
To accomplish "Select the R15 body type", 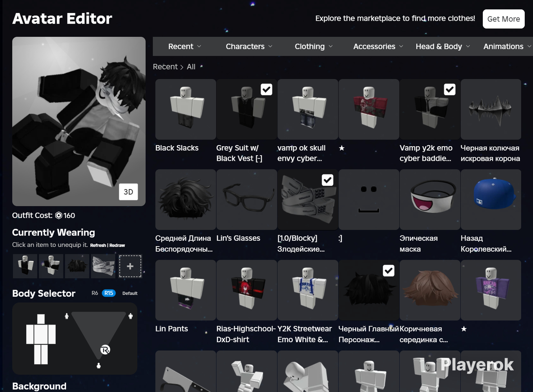I will coord(109,293).
